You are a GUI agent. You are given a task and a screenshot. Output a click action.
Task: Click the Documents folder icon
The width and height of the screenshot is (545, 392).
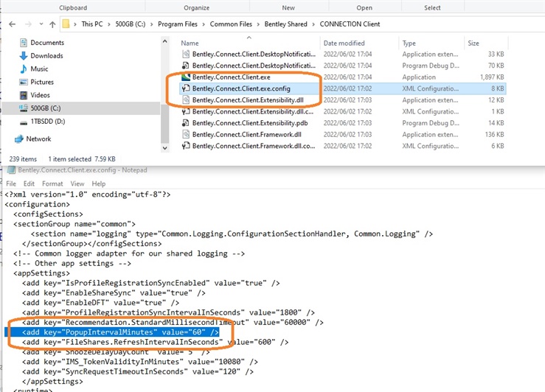click(24, 42)
